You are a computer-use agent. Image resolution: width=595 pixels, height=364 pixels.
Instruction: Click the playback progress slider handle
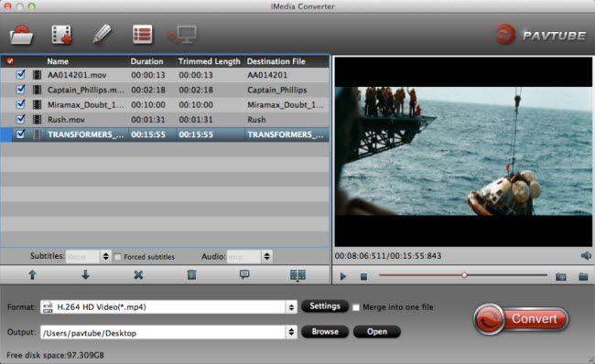tap(464, 275)
